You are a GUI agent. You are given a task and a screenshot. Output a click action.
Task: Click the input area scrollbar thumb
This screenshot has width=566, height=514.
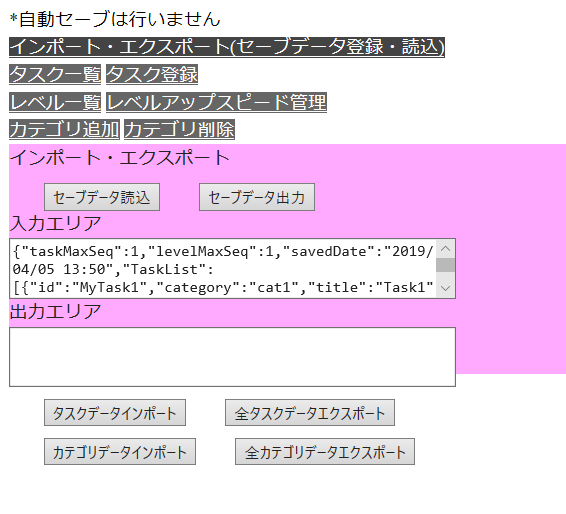(x=445, y=265)
